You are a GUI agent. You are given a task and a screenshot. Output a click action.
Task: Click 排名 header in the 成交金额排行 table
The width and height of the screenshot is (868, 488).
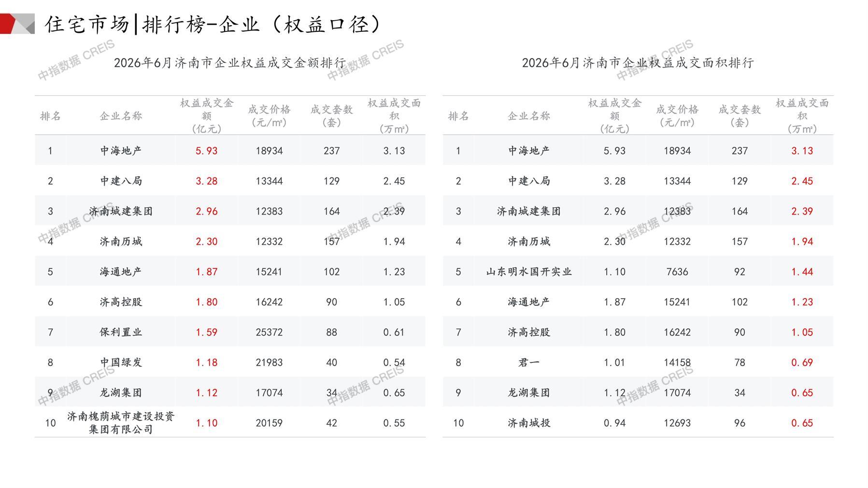50,116
